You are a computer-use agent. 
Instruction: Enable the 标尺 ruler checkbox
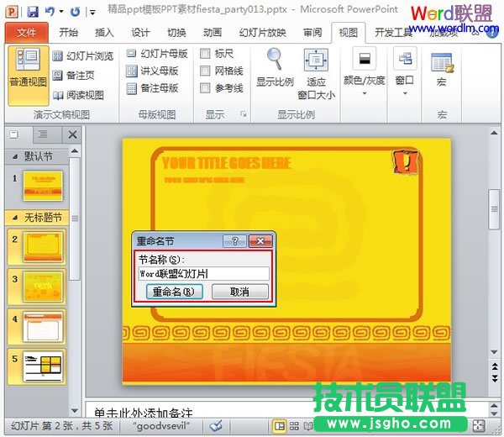click(x=205, y=54)
